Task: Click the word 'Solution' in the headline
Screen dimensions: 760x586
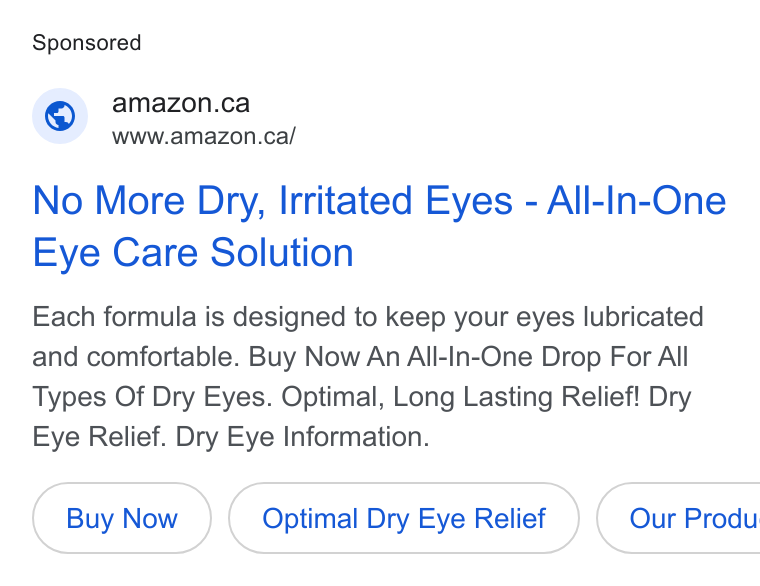Action: click(x=282, y=253)
